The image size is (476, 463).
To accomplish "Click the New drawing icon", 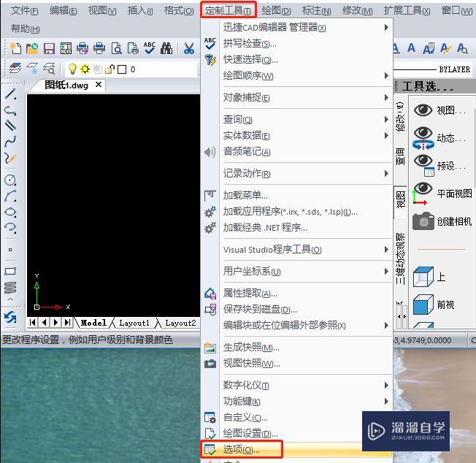I will (15, 48).
